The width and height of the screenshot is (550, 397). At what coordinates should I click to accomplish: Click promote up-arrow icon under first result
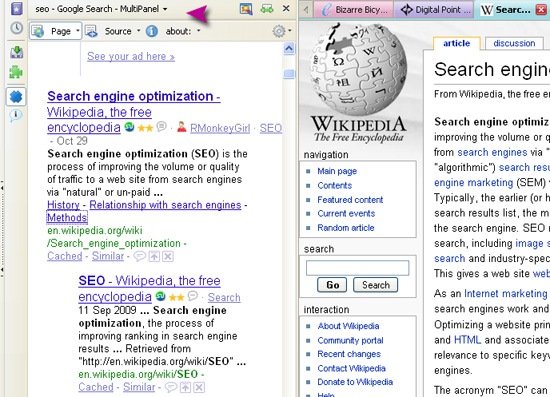(x=154, y=257)
